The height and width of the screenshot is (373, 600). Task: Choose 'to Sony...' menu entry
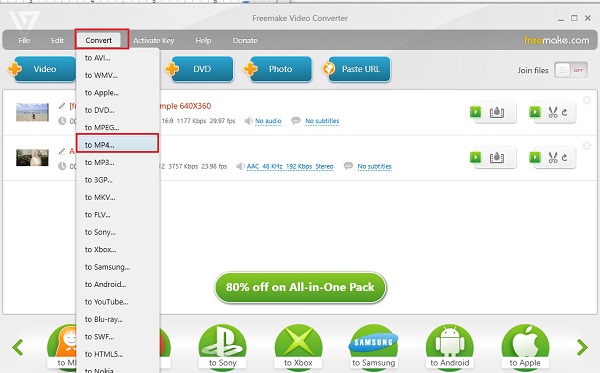[x=117, y=232]
